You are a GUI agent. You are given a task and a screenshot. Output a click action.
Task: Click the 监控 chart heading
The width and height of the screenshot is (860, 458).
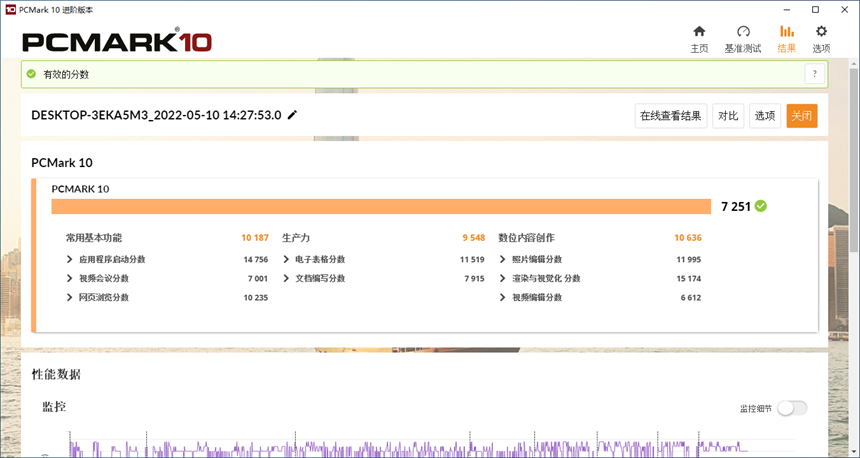click(x=54, y=406)
